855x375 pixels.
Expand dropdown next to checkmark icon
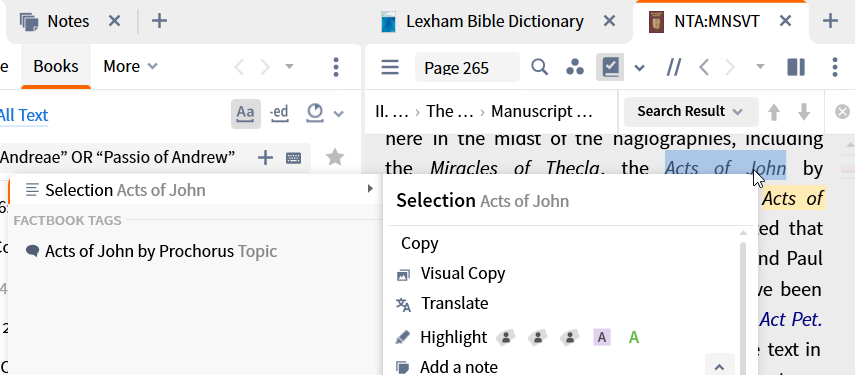(x=640, y=68)
